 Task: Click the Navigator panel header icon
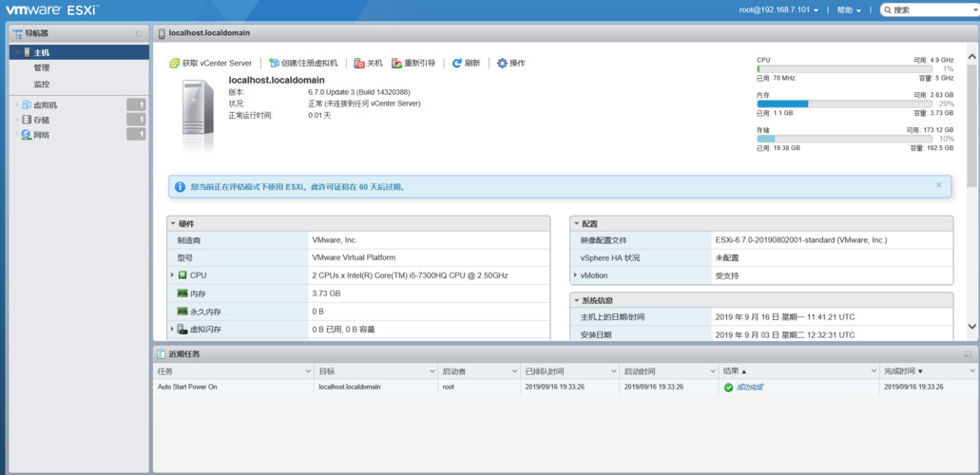[x=17, y=33]
